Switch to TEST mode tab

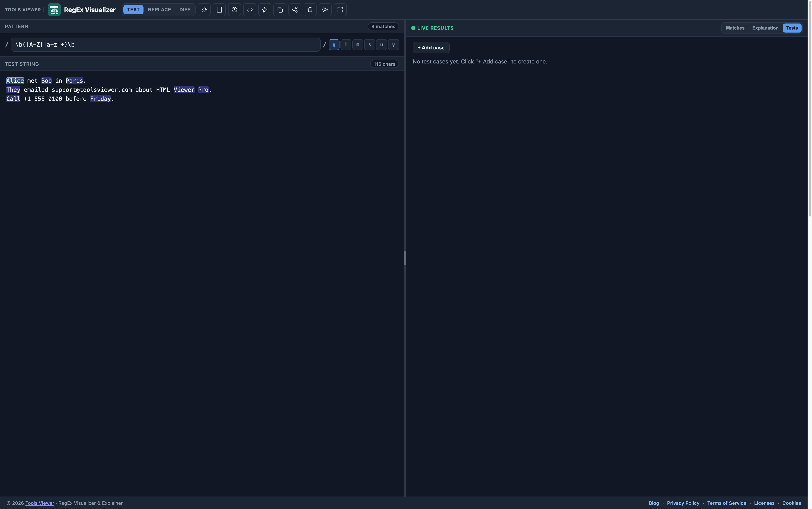click(133, 10)
